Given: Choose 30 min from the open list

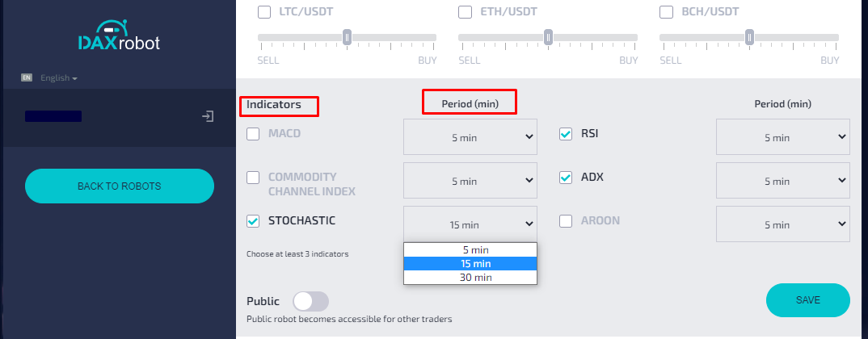Looking at the screenshot, I should click(470, 278).
